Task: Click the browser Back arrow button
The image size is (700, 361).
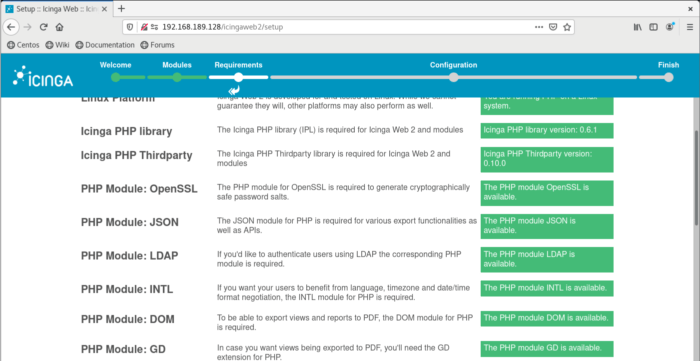Action: (11, 27)
